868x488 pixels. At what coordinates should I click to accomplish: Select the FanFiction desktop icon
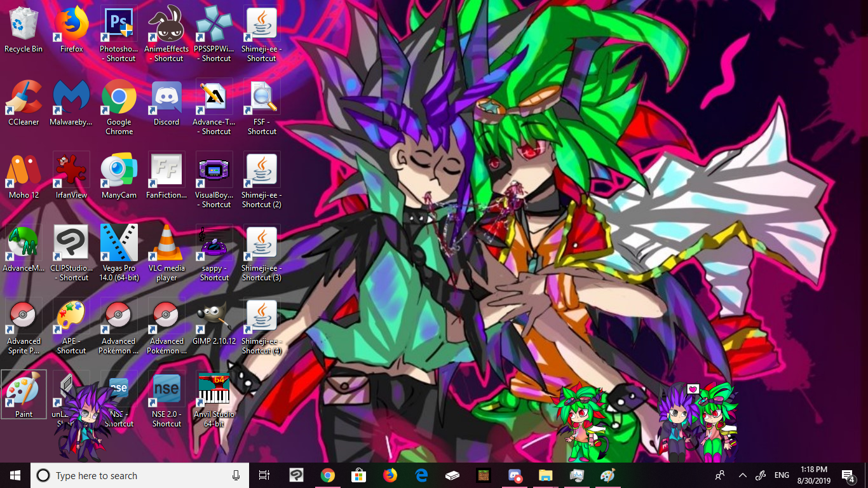click(166, 176)
